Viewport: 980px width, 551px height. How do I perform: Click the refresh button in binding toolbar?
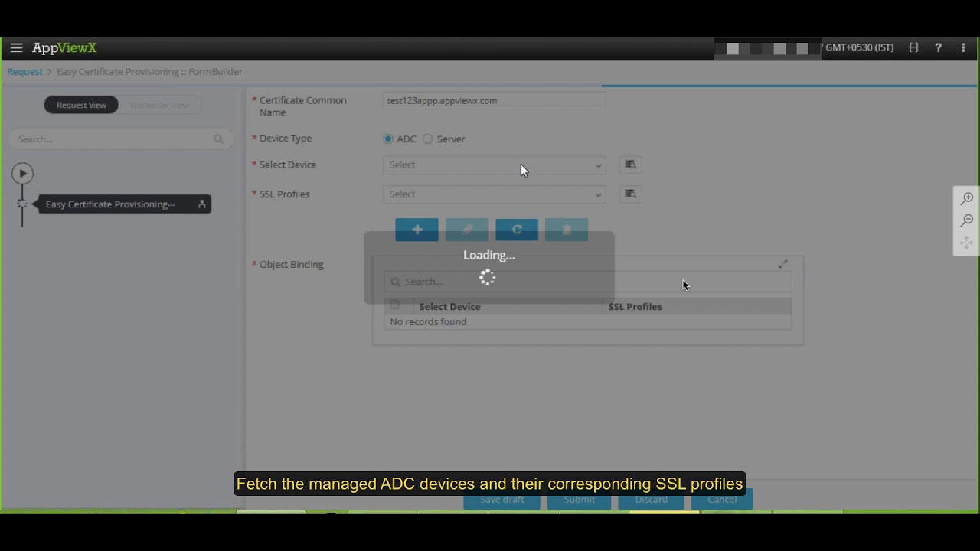(517, 230)
